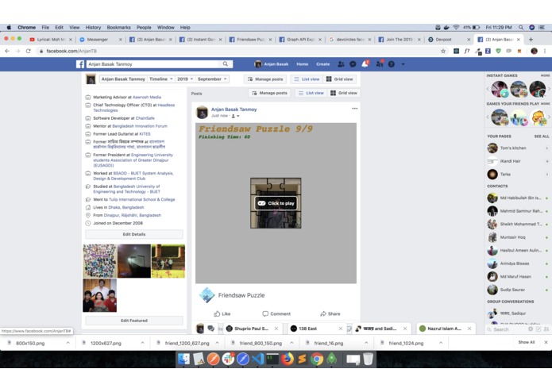This screenshot has height=392, width=552.
Task: Open the ChainSafe link
Action: [x=145, y=118]
